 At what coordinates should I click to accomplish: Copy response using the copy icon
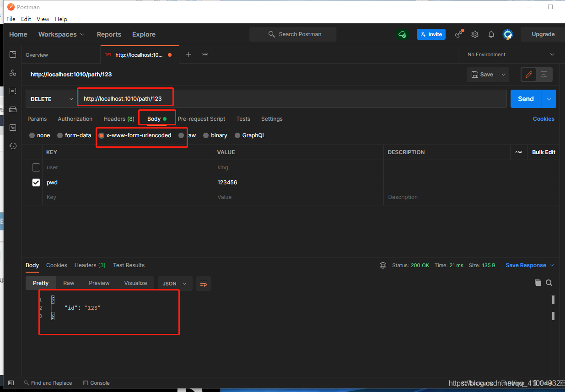[538, 283]
